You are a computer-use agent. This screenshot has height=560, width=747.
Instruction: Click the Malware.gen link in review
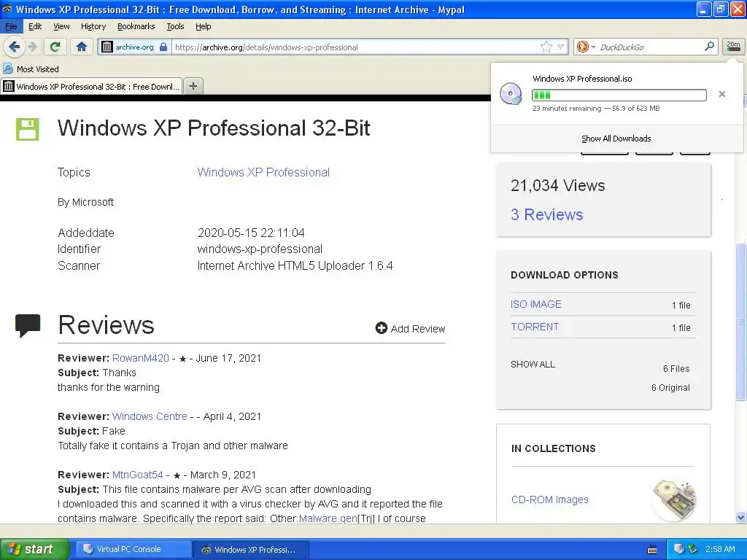pos(328,518)
